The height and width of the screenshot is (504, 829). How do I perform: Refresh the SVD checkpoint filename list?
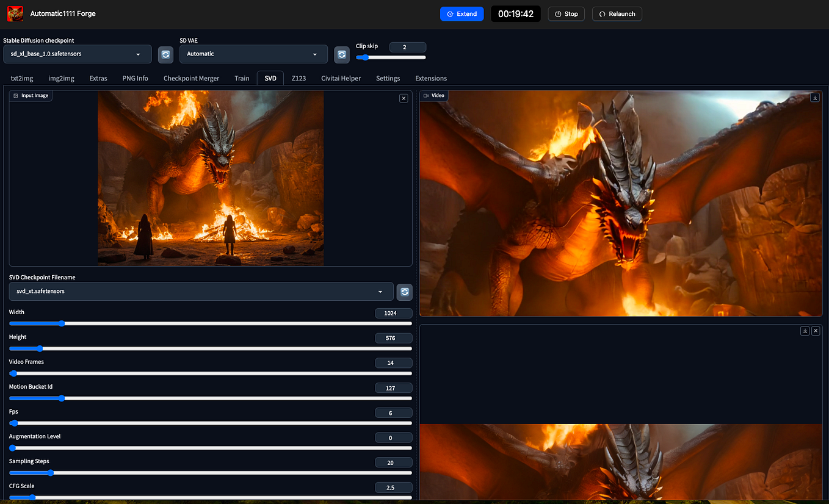click(x=404, y=292)
